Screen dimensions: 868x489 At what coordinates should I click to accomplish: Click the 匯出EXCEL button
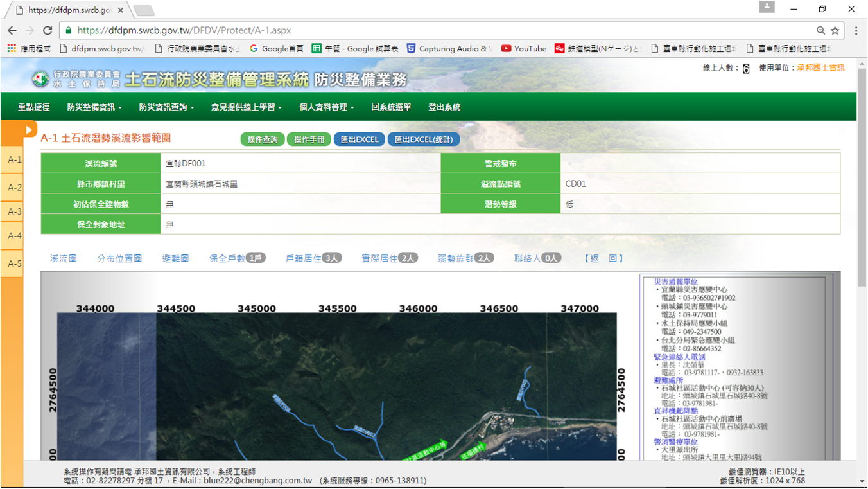tap(359, 139)
